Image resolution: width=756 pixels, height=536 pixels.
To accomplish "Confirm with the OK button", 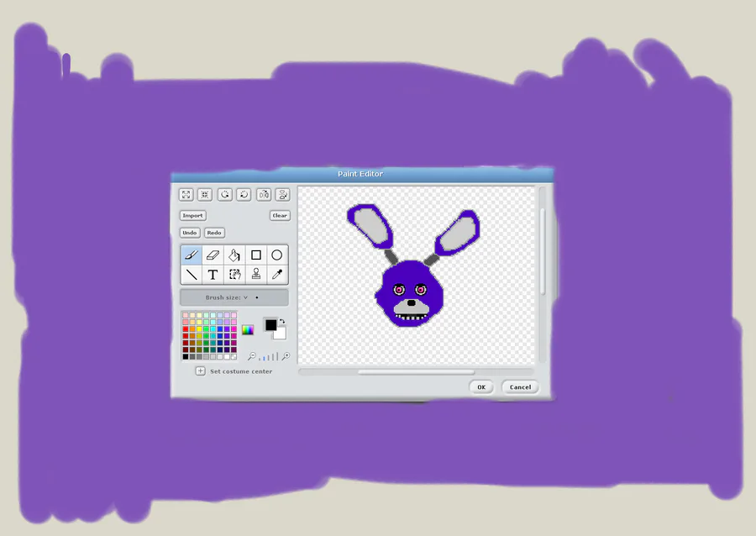I will (481, 387).
